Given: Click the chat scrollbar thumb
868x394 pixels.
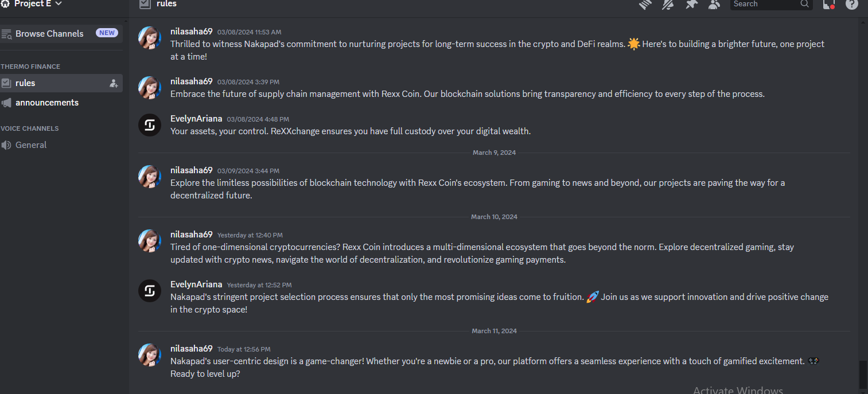Looking at the screenshot, I should [863, 374].
